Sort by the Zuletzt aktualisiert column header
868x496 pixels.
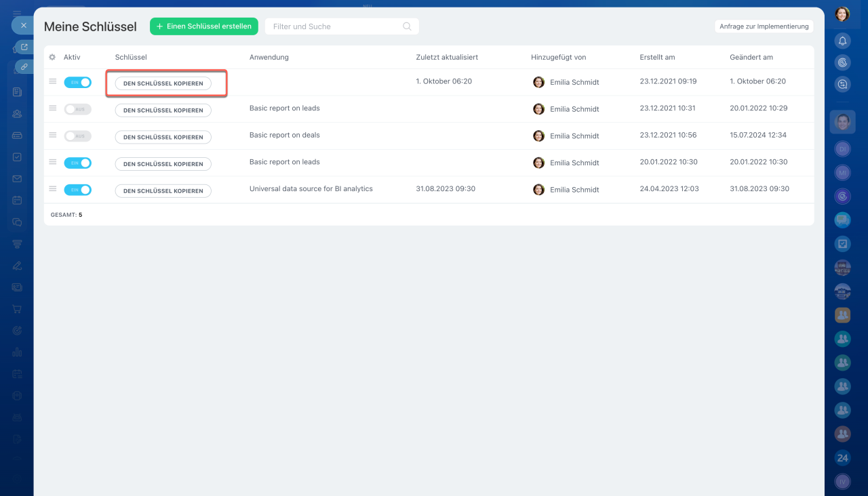point(446,58)
